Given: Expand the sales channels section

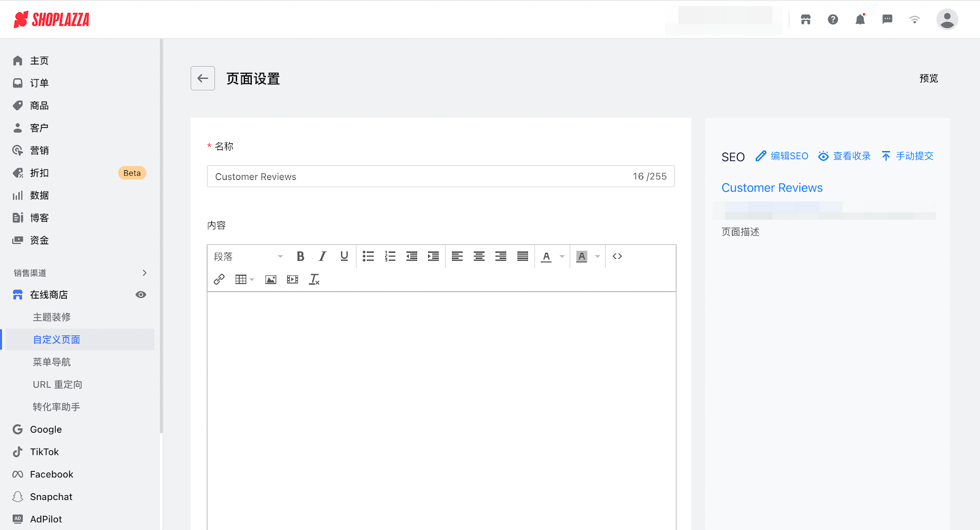Looking at the screenshot, I should coord(145,273).
